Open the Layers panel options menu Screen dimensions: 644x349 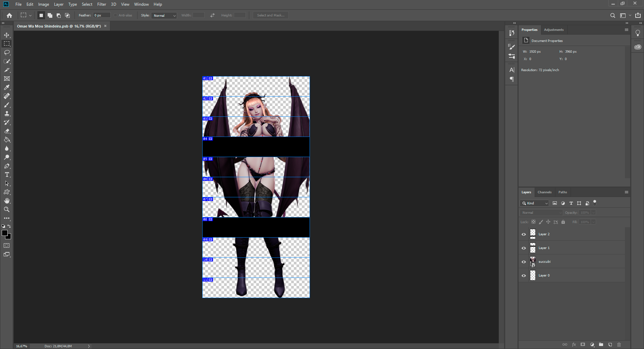pos(626,192)
